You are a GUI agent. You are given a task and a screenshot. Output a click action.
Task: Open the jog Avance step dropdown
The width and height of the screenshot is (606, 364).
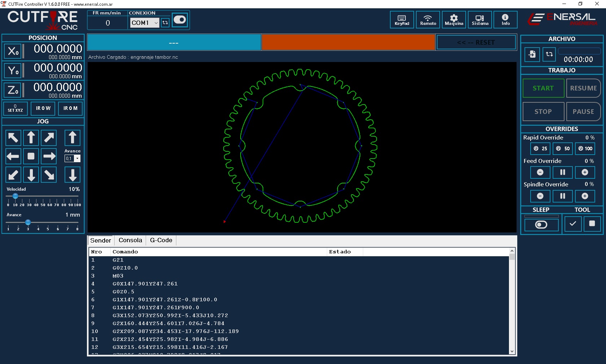point(77,159)
